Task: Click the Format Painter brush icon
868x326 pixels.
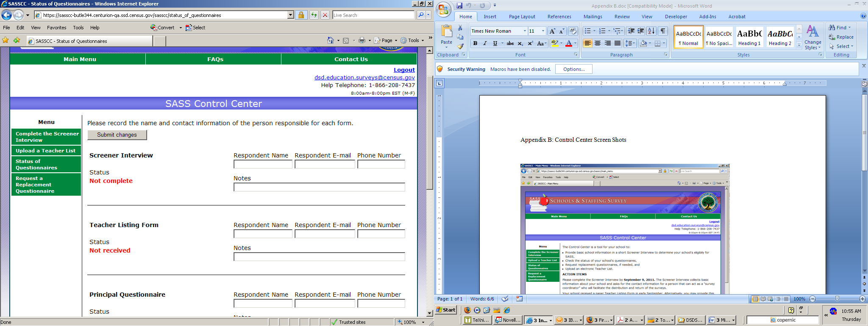Action: [460, 46]
